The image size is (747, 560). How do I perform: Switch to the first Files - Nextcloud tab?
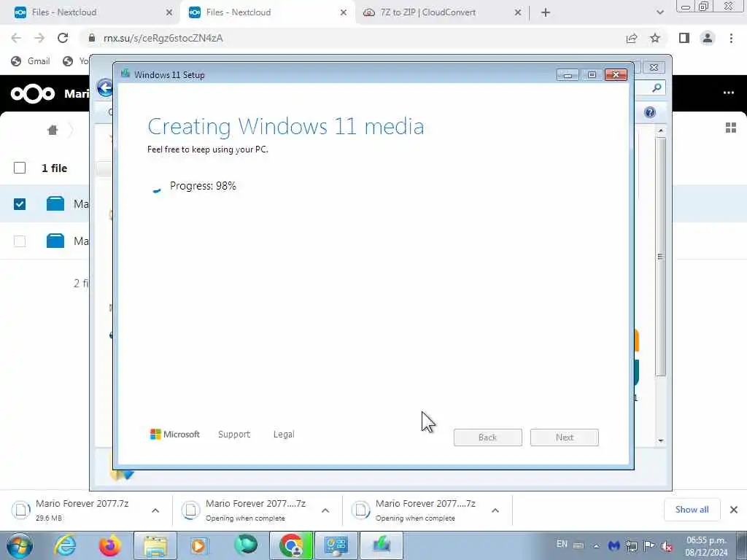[93, 12]
